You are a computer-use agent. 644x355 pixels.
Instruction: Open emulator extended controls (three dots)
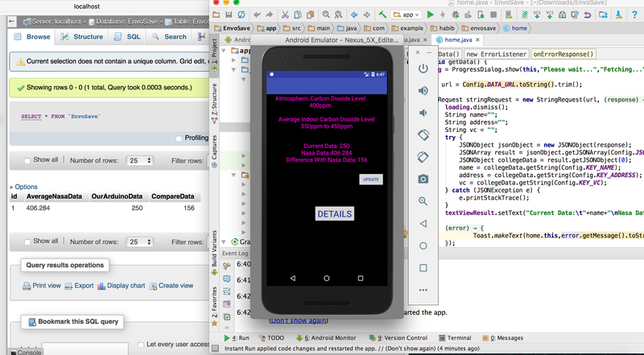[423, 289]
